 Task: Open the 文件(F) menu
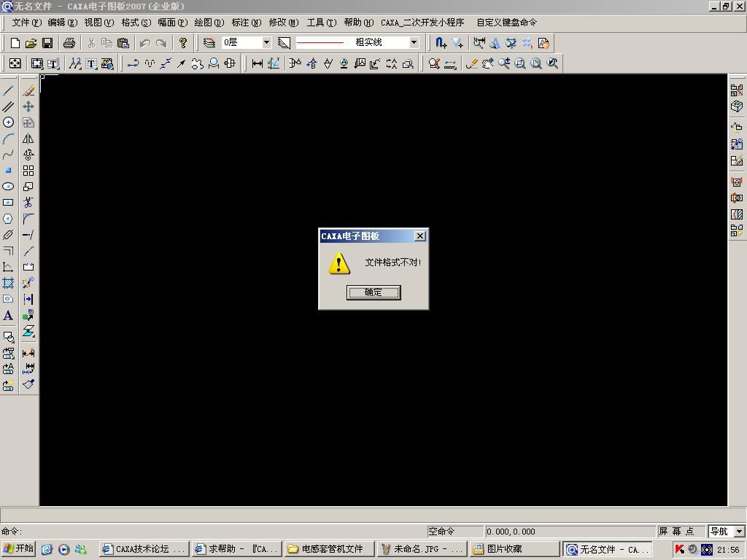coord(26,23)
